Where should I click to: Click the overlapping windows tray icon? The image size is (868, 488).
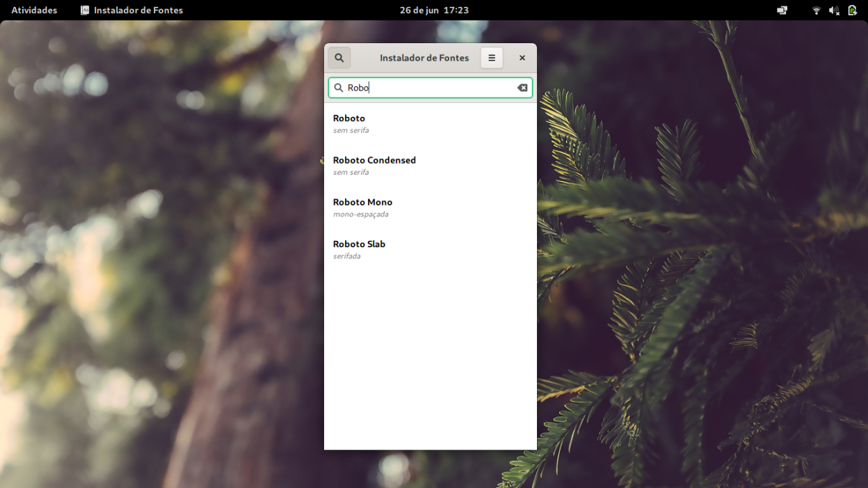(782, 10)
